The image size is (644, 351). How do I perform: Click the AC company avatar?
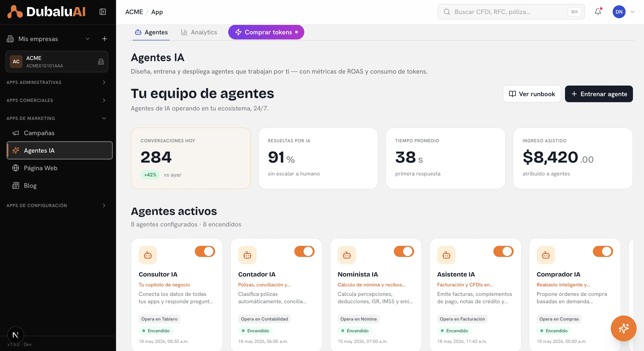click(16, 62)
